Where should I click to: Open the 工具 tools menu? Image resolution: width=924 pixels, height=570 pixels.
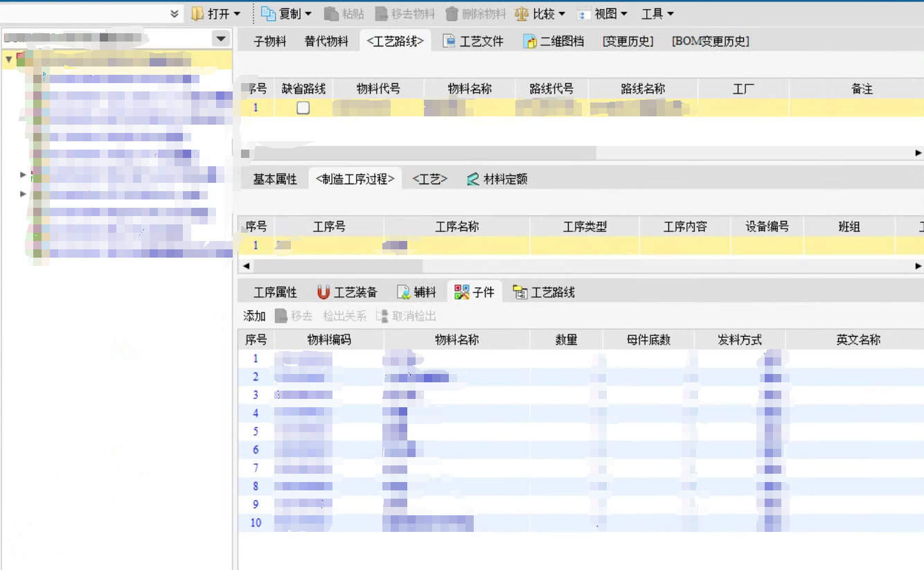click(657, 14)
